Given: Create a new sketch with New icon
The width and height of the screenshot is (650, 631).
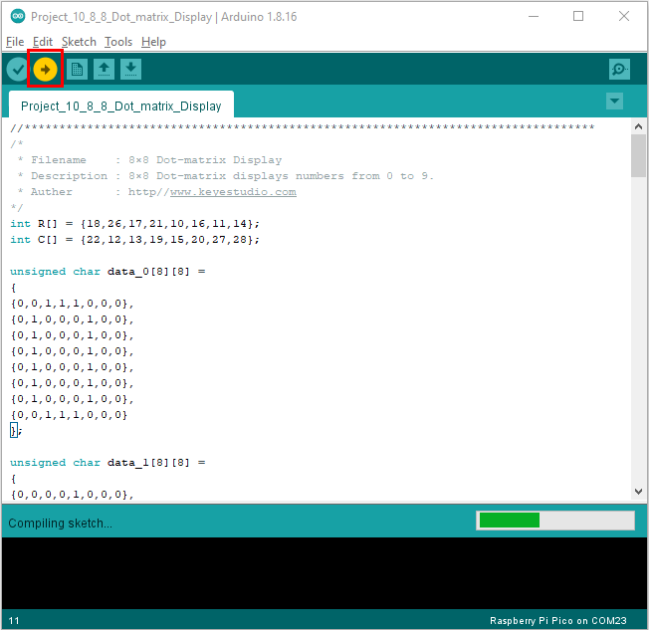Looking at the screenshot, I should click(x=77, y=69).
